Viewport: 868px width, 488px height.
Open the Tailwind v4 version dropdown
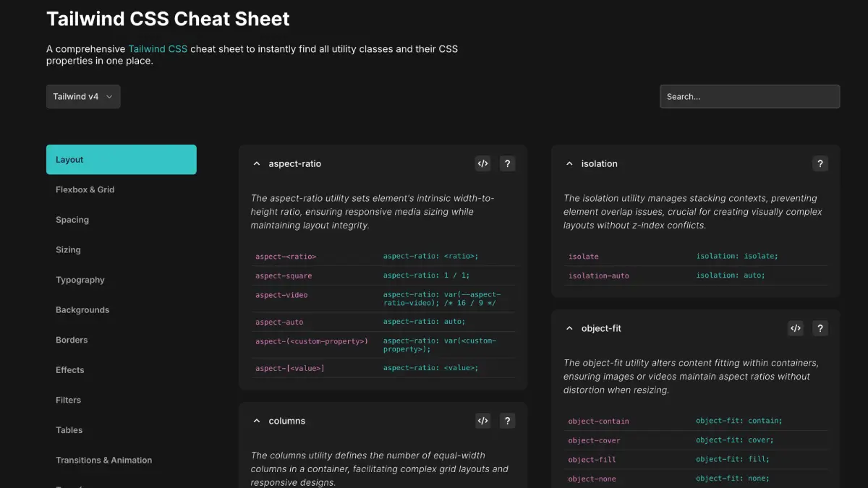[x=82, y=96]
